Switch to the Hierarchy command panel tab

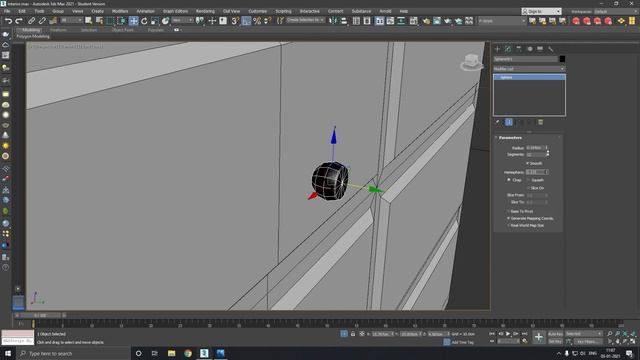[519, 49]
